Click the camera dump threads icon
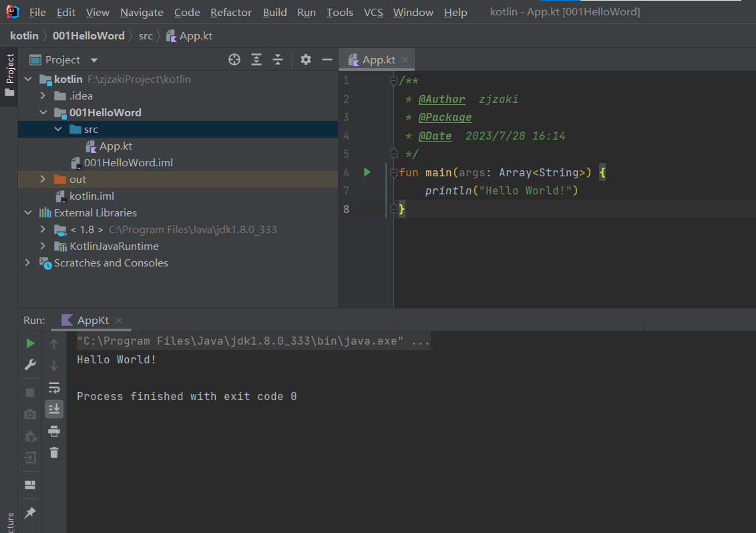This screenshot has width=756, height=533. (30, 414)
